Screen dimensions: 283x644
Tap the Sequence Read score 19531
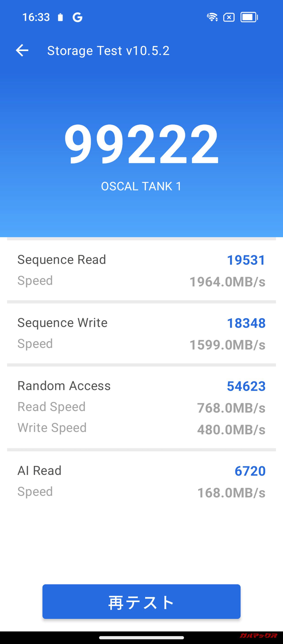coord(246,260)
